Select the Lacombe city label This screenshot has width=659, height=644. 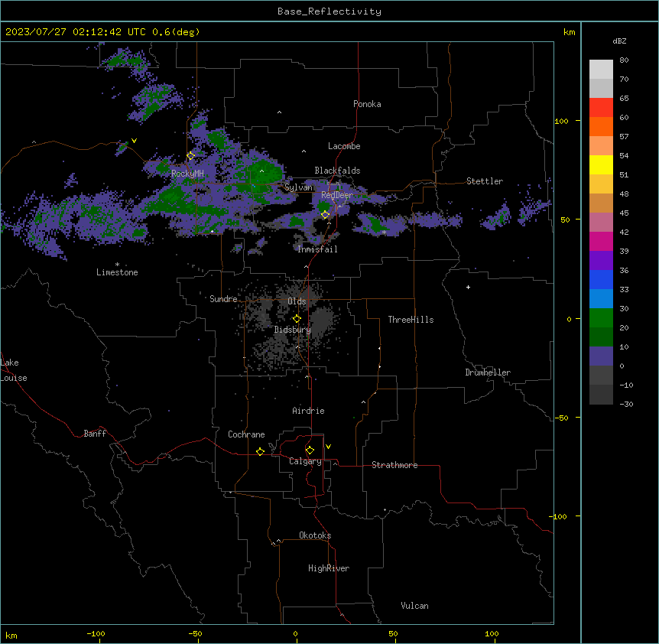pyautogui.click(x=344, y=146)
